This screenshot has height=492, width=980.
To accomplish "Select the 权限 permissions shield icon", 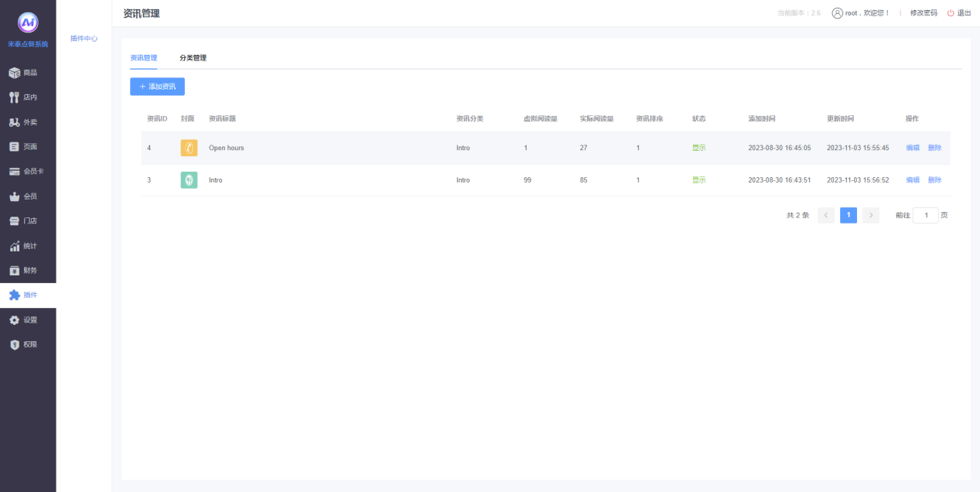I will 14,345.
